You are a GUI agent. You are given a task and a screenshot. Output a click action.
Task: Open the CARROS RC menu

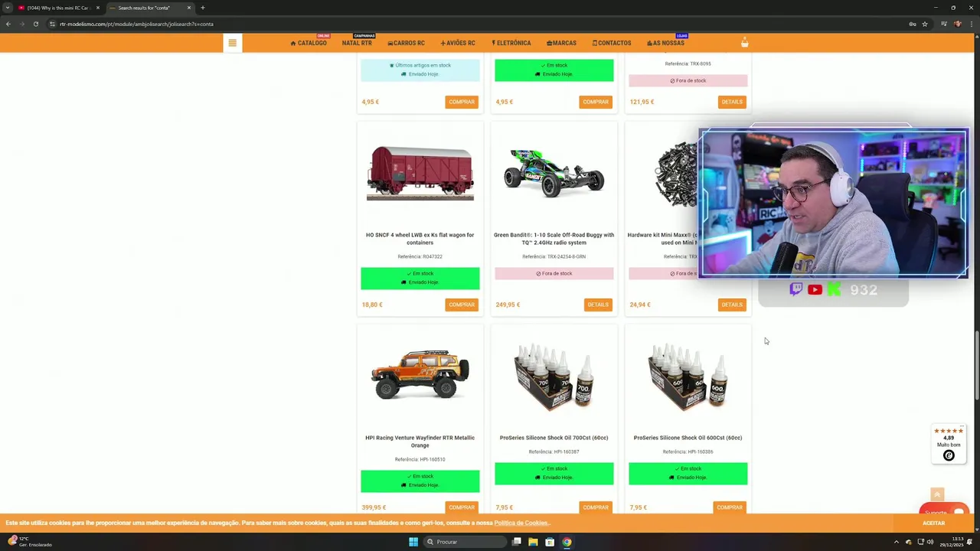pyautogui.click(x=406, y=43)
